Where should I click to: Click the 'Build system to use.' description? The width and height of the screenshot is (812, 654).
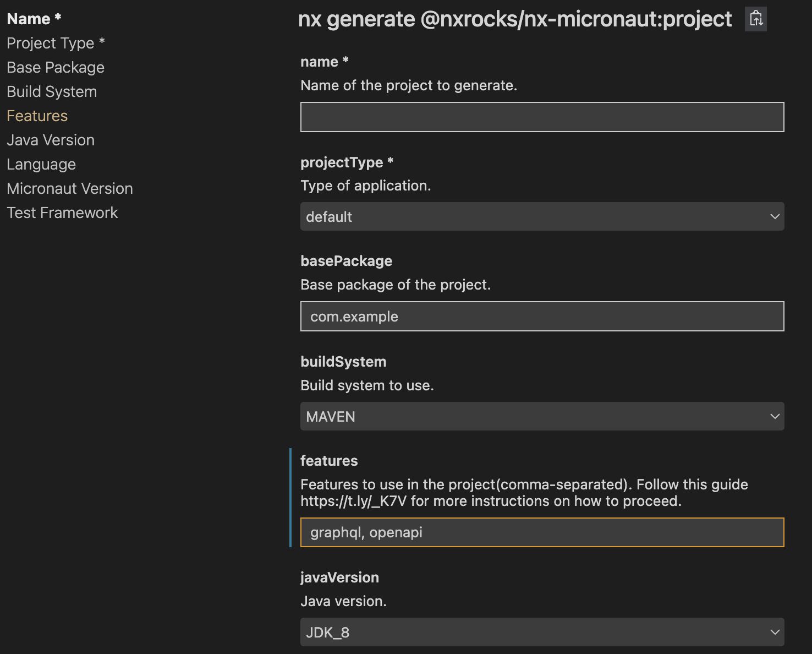[x=367, y=386]
